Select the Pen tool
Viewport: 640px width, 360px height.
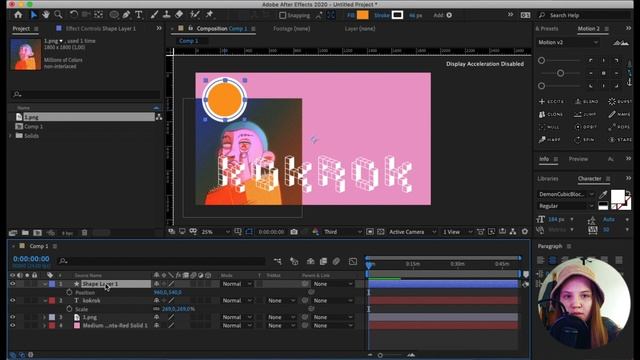coord(127,15)
